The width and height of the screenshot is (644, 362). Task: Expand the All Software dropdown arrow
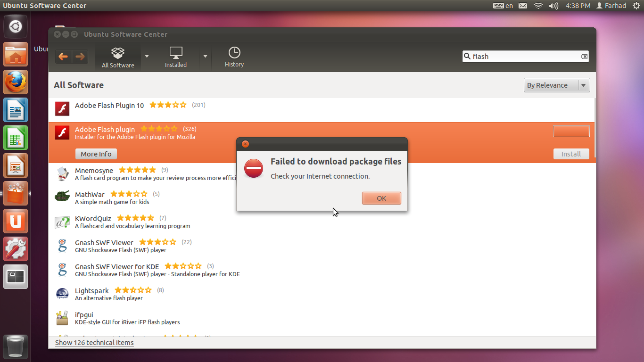(x=147, y=57)
